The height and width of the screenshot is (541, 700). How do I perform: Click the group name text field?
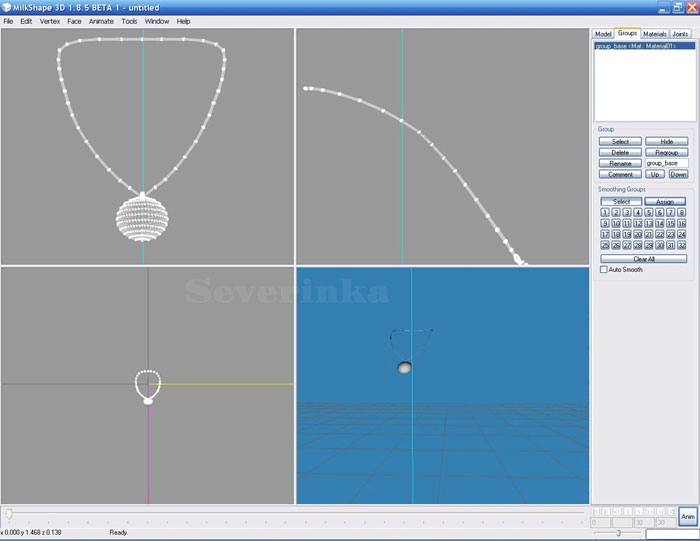pos(666,163)
